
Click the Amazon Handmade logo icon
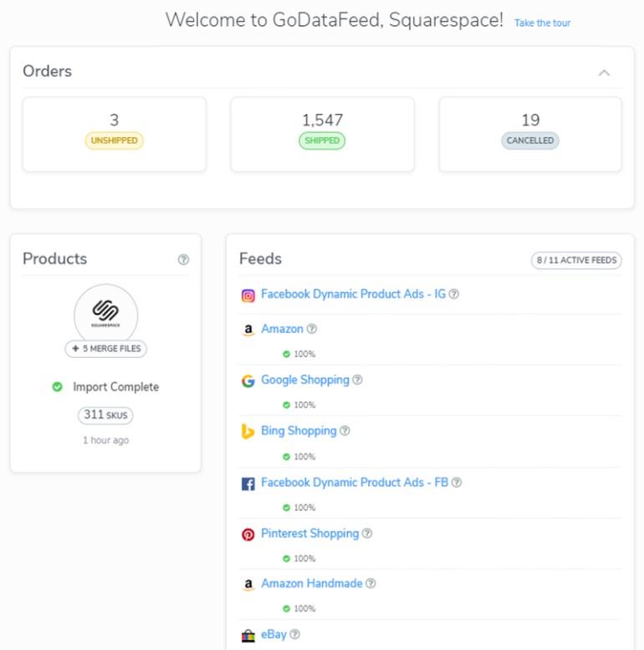coord(248,585)
